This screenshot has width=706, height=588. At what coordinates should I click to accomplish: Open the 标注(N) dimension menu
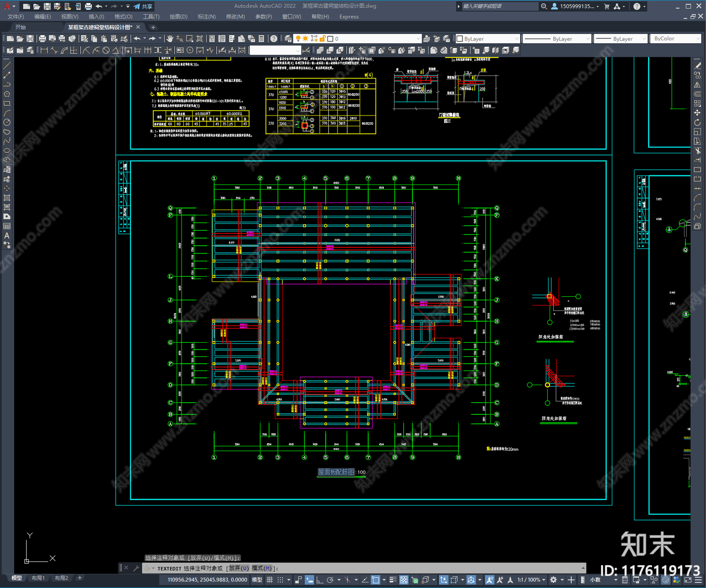[x=207, y=17]
